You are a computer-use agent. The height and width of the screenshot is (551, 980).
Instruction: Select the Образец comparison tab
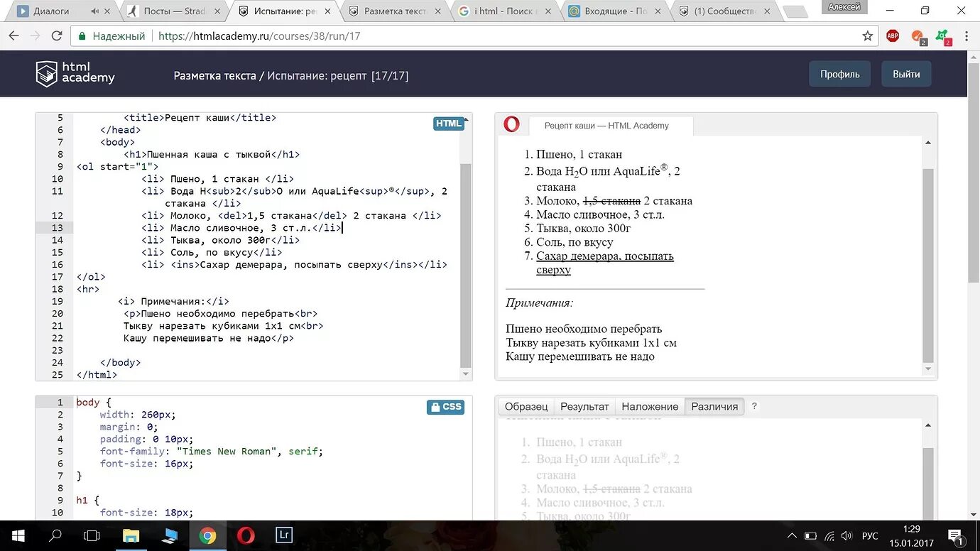point(526,406)
